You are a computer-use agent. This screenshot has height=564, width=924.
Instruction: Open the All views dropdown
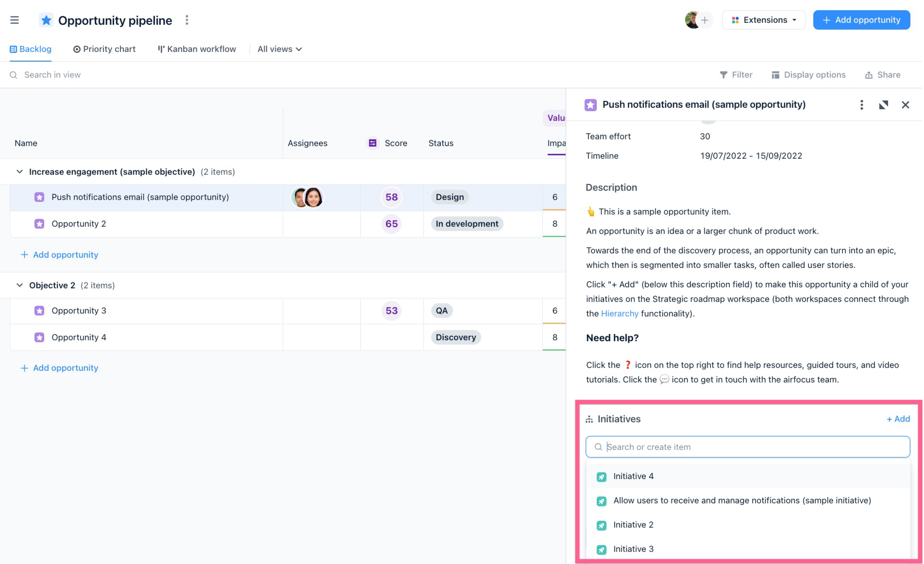(280, 49)
